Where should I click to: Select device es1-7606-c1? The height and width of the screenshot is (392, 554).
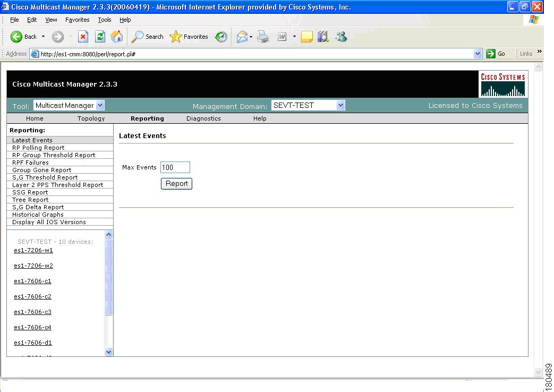coord(32,282)
